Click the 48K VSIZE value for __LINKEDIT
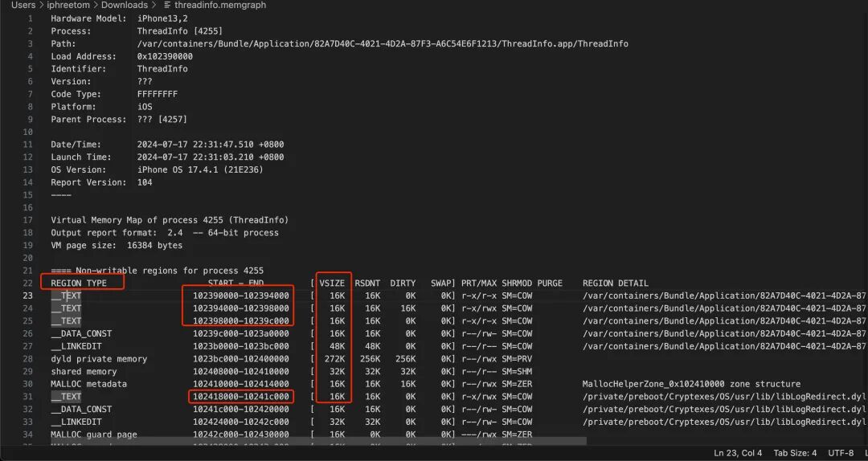 click(x=337, y=346)
